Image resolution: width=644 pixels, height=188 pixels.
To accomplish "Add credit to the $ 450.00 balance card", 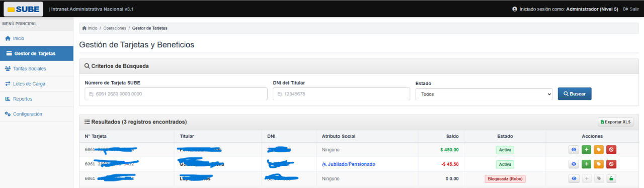I will click(586, 149).
